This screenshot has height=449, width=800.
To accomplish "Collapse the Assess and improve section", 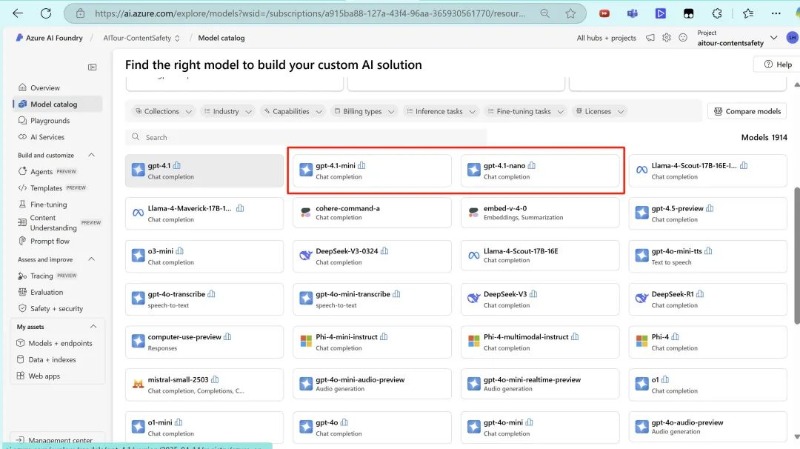I will [x=91, y=259].
